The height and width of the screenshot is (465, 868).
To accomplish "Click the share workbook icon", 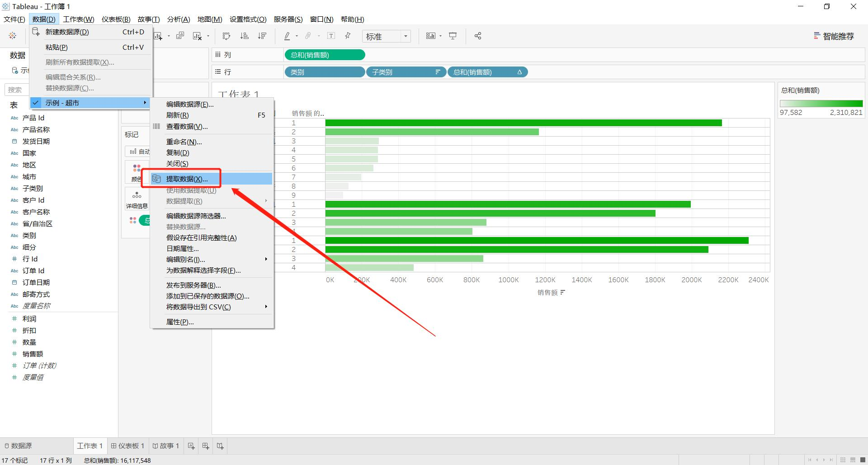I will click(478, 36).
